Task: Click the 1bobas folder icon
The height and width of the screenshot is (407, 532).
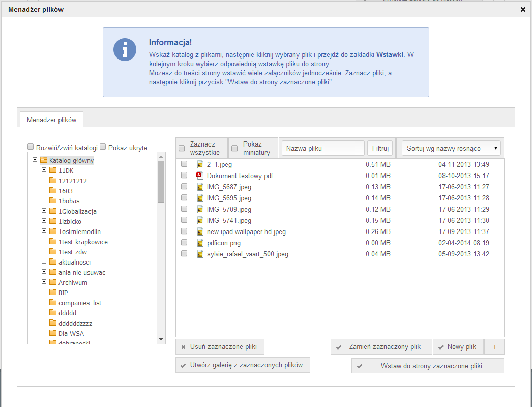Action: click(53, 200)
